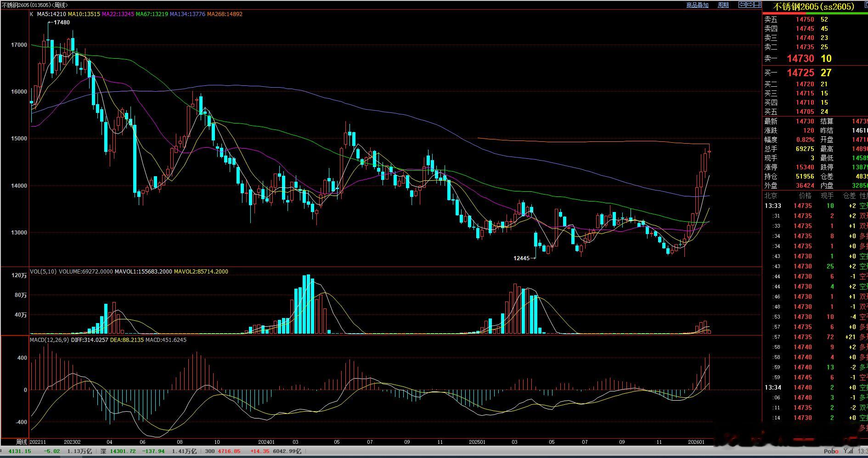Open the 周期 period link
Screen dimensions: 868x458
(723, 5)
